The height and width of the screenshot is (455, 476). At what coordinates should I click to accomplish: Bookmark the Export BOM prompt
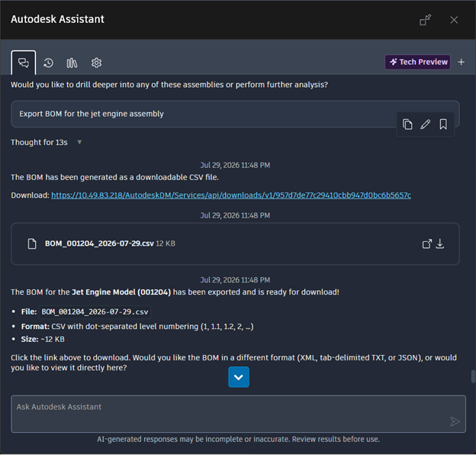(443, 124)
